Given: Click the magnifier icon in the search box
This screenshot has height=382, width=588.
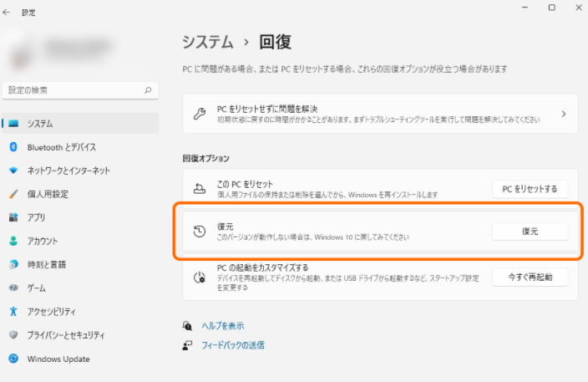Looking at the screenshot, I should [148, 90].
